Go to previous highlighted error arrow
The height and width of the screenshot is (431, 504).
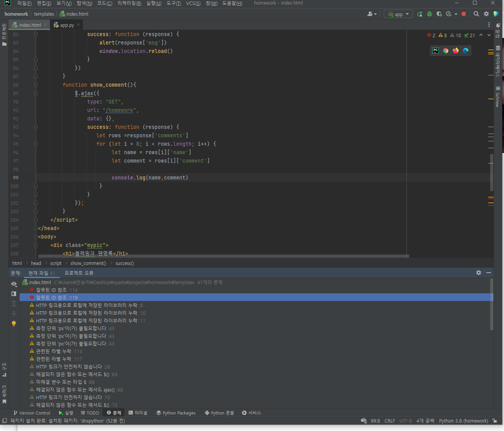[481, 35]
